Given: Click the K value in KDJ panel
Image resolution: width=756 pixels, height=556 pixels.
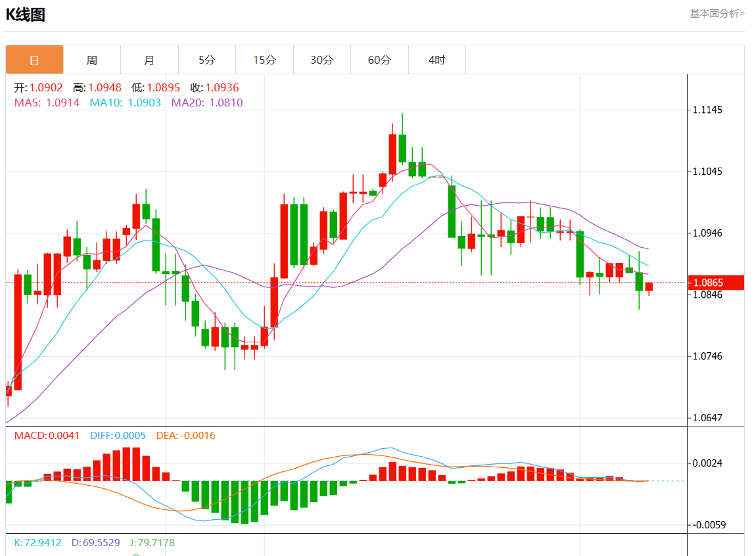Looking at the screenshot, I should tap(37, 543).
